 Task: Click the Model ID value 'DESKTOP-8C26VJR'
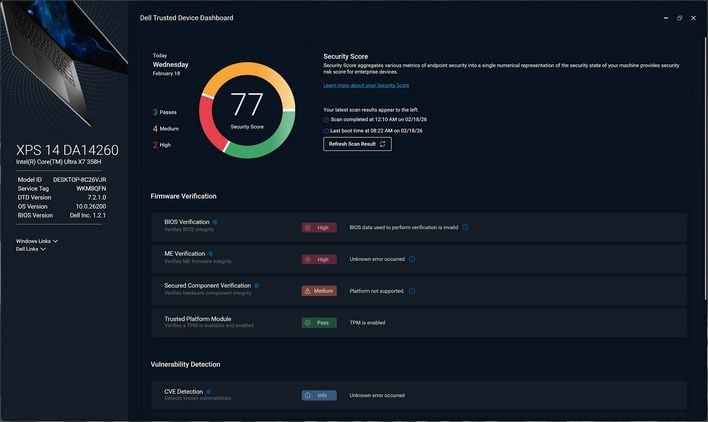pyautogui.click(x=79, y=180)
